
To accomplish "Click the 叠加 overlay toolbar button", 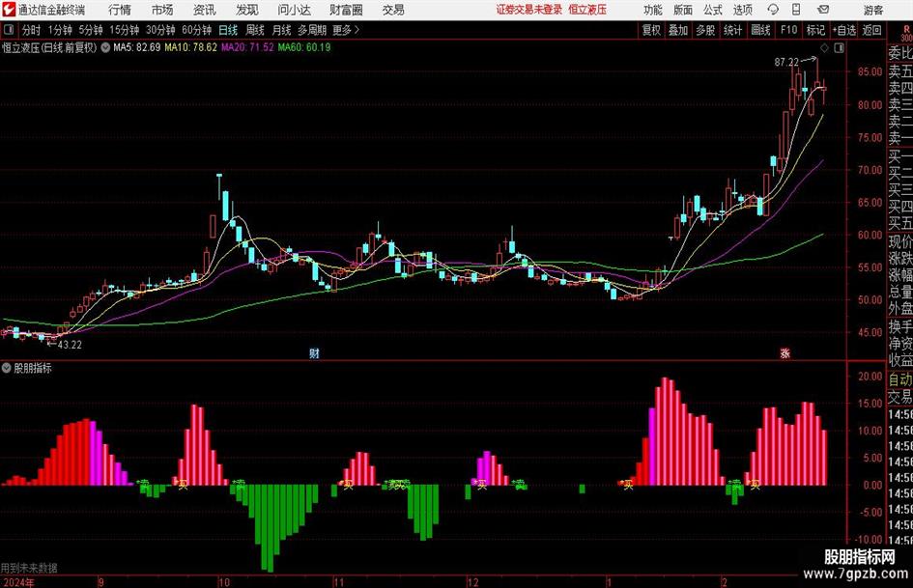I will 678,30.
